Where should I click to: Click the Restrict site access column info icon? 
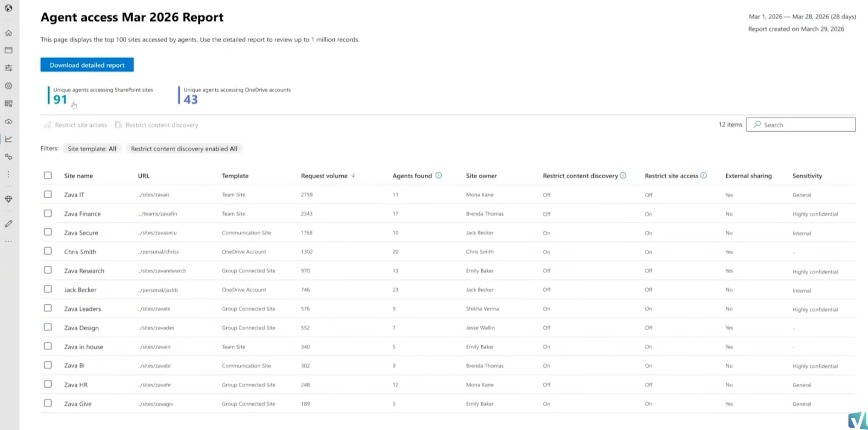tap(703, 175)
